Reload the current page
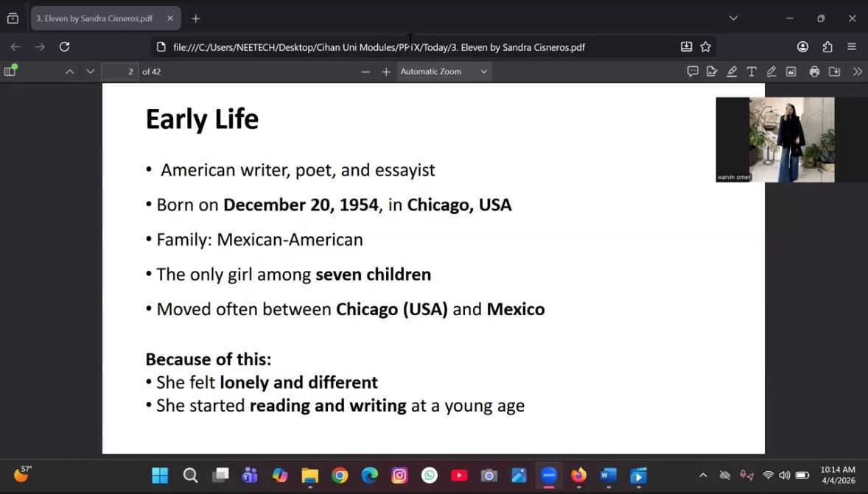Screen dimensions: 868x494 pyautogui.click(x=65, y=47)
